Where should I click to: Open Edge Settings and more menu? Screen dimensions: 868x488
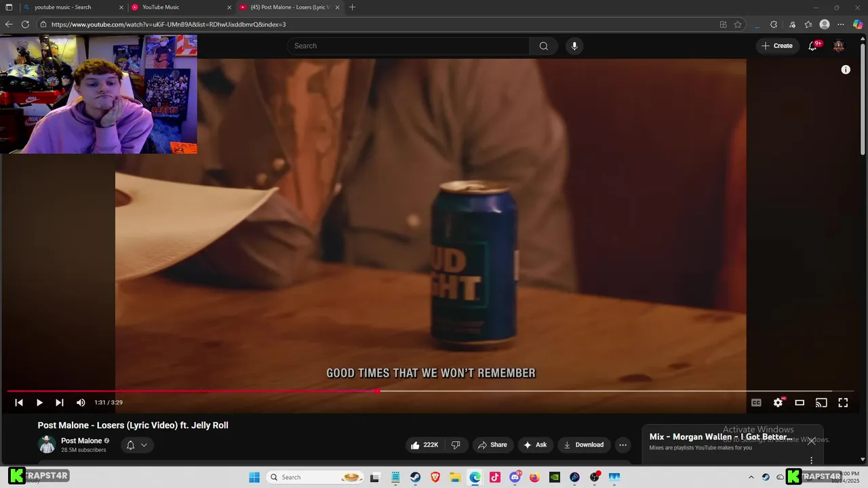click(841, 24)
